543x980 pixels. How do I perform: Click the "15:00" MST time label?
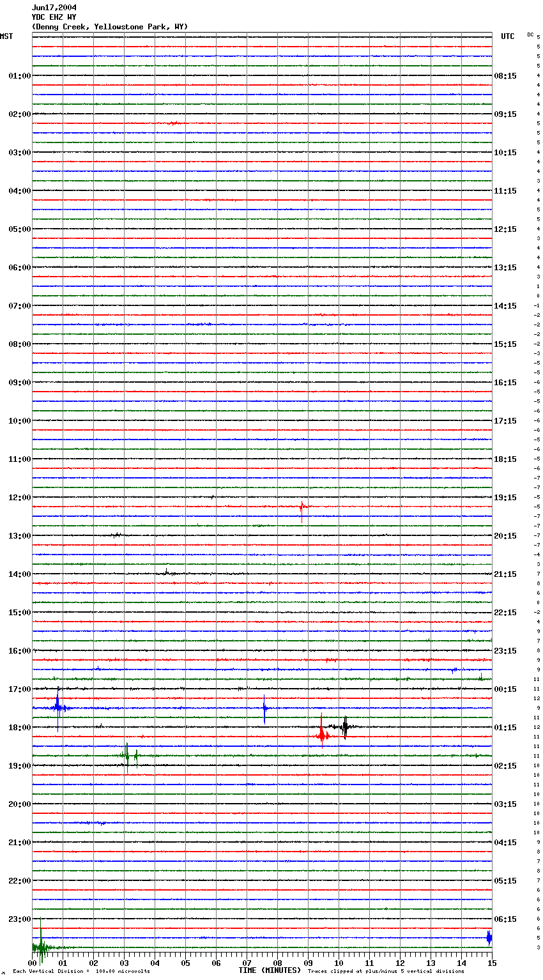[20, 613]
